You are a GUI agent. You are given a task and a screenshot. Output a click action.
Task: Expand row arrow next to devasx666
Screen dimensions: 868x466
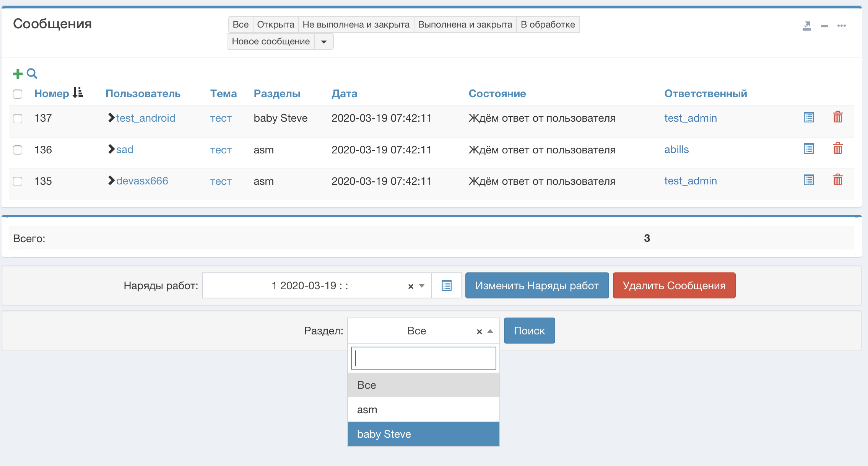[111, 181]
